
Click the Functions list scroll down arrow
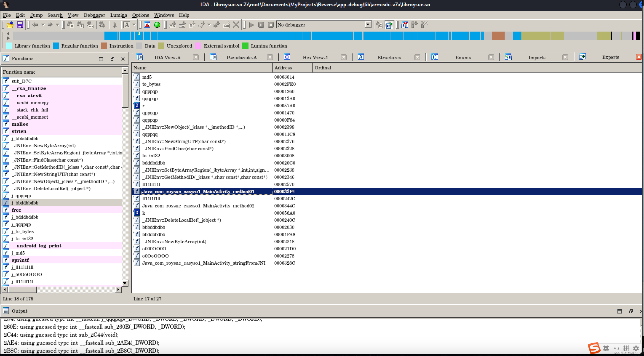(x=125, y=283)
